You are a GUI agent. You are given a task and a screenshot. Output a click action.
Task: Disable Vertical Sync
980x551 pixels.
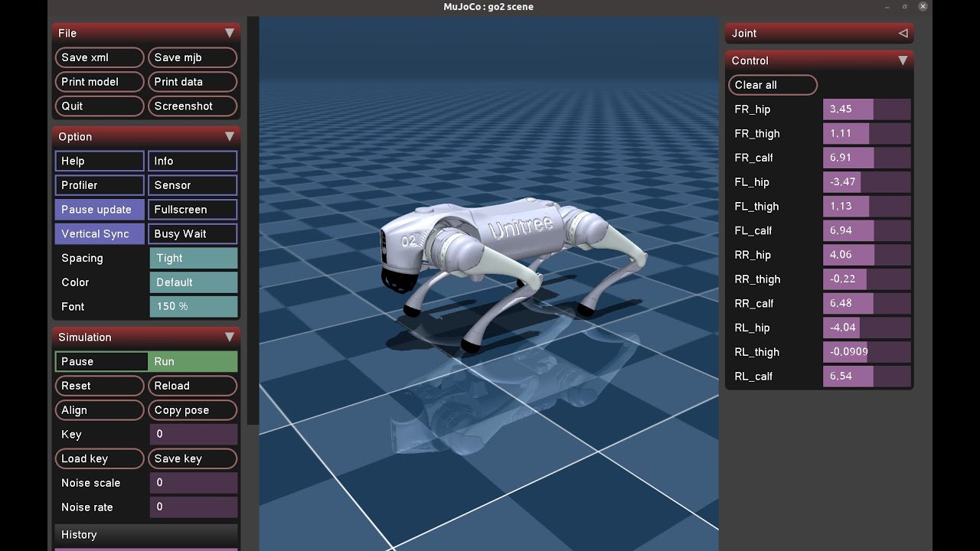point(100,233)
